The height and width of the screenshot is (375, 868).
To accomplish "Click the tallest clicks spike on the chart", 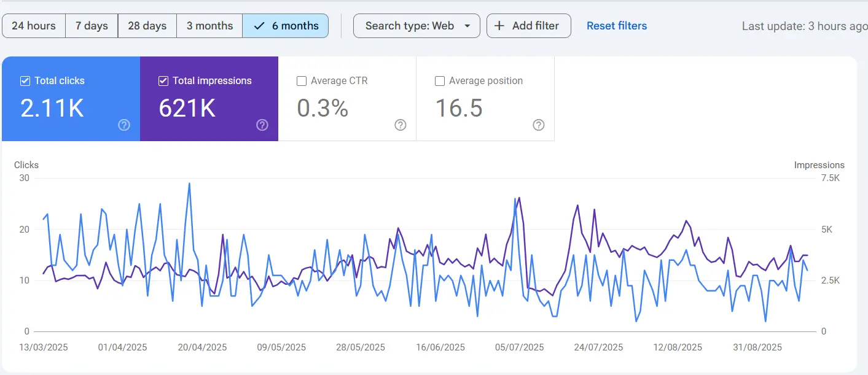I will click(189, 183).
